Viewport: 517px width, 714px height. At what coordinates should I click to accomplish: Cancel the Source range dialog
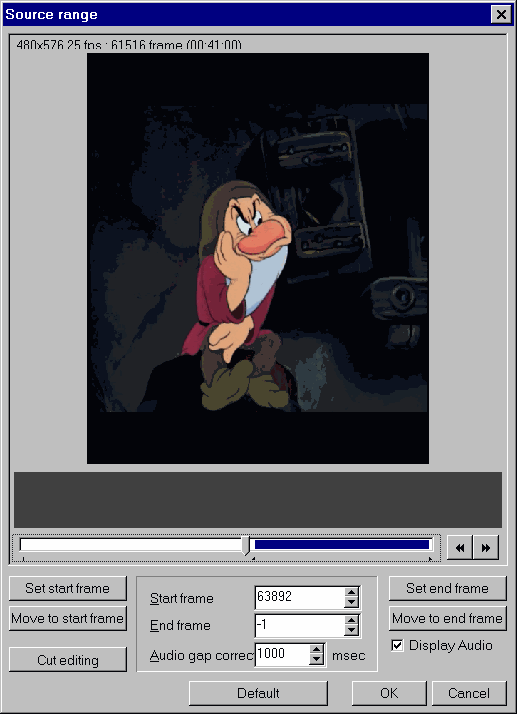coord(469,693)
